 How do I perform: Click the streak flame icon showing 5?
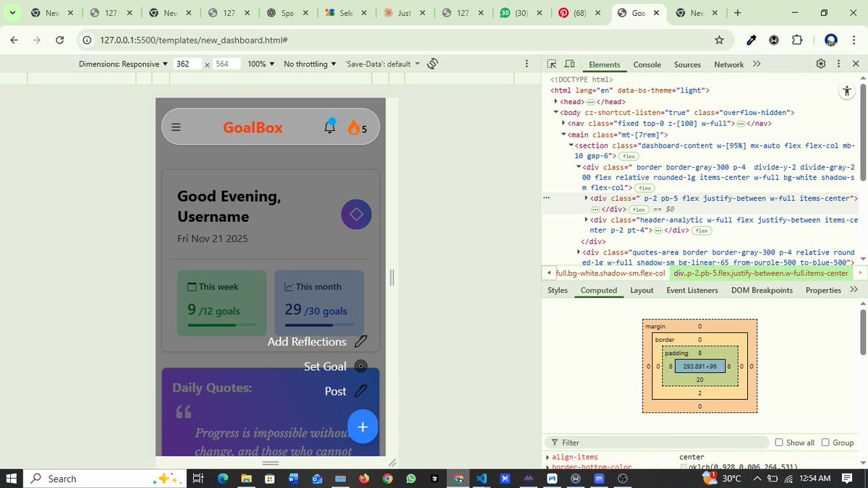(352, 127)
